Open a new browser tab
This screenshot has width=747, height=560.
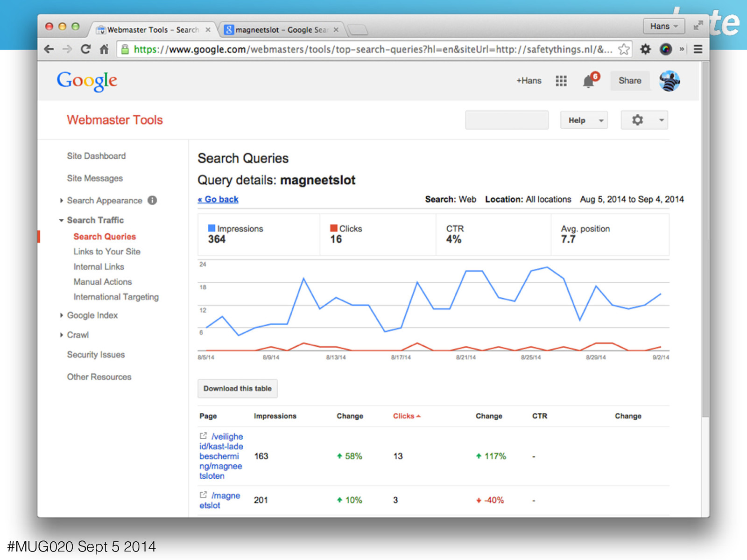pos(358,30)
